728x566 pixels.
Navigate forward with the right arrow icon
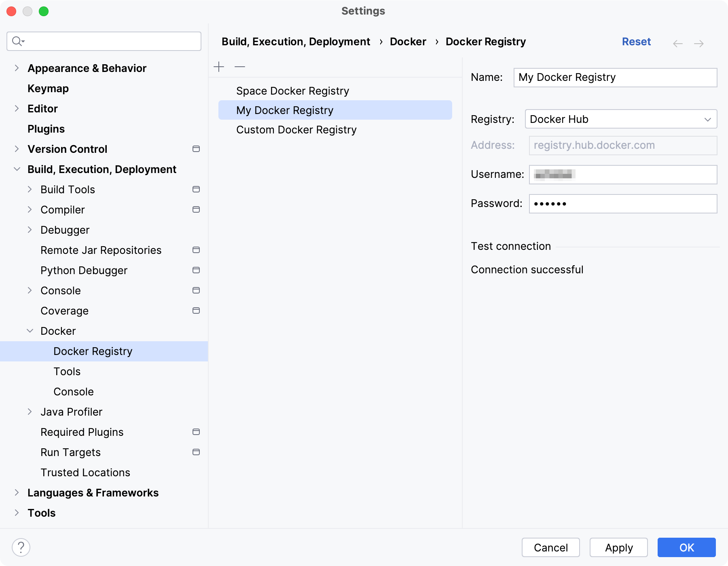[x=698, y=43]
